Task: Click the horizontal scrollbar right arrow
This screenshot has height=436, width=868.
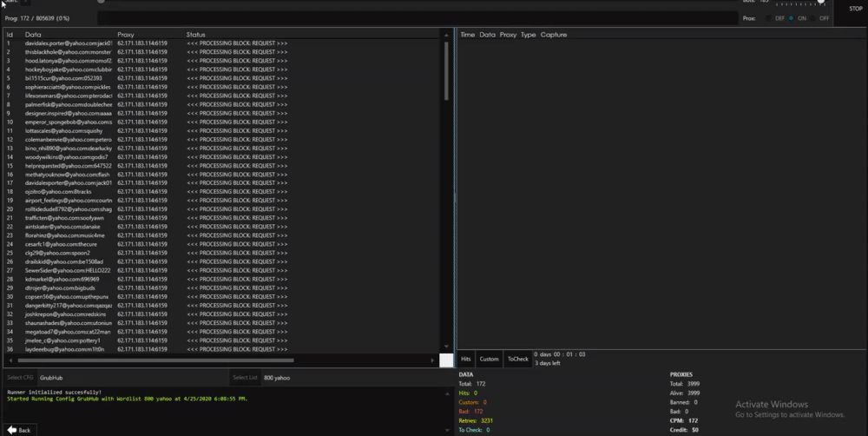Action: pyautogui.click(x=432, y=360)
